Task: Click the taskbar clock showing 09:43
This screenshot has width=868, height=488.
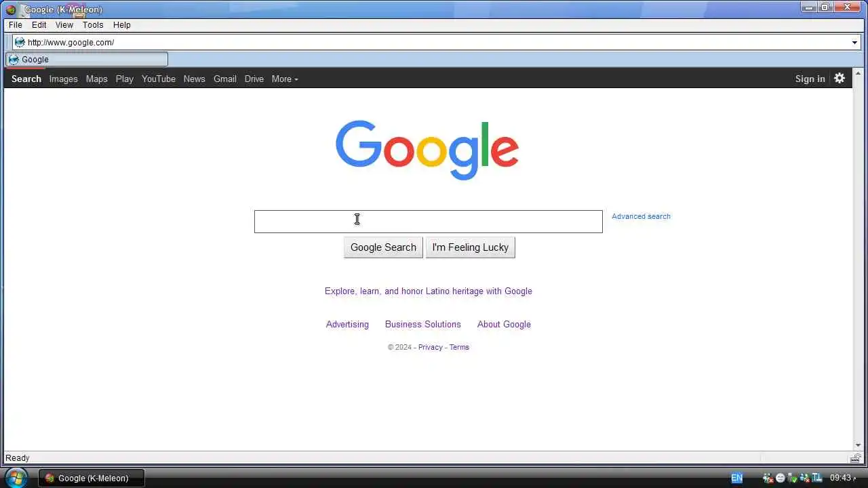Action: (842, 478)
